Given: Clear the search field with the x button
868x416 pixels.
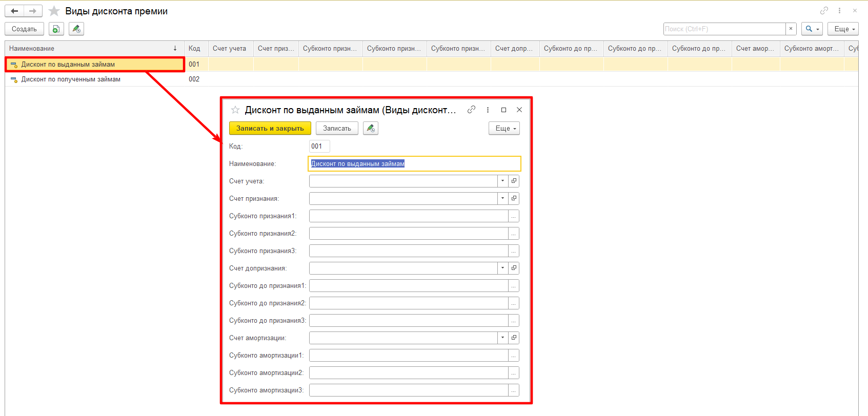Looking at the screenshot, I should (x=791, y=29).
